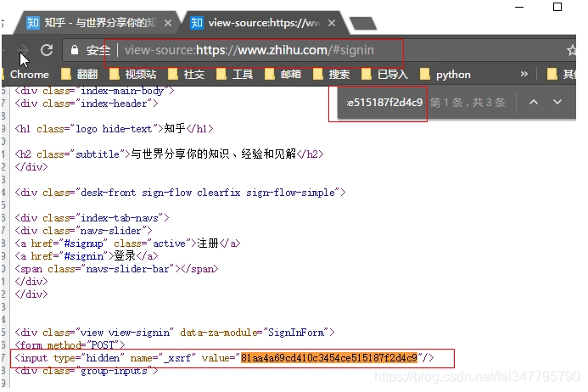Close the 知乎 first tab
The image size is (588, 392).
pyautogui.click(x=168, y=23)
